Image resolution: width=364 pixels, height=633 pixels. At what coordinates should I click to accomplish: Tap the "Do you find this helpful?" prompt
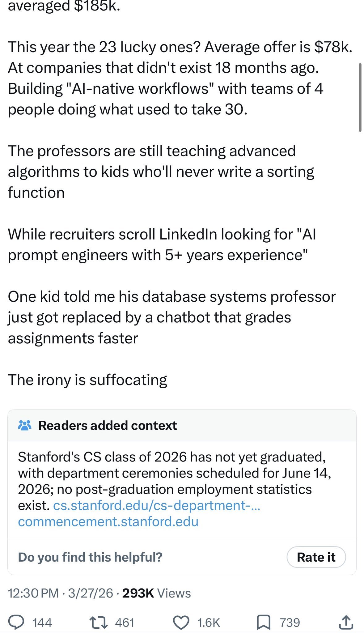click(90, 557)
